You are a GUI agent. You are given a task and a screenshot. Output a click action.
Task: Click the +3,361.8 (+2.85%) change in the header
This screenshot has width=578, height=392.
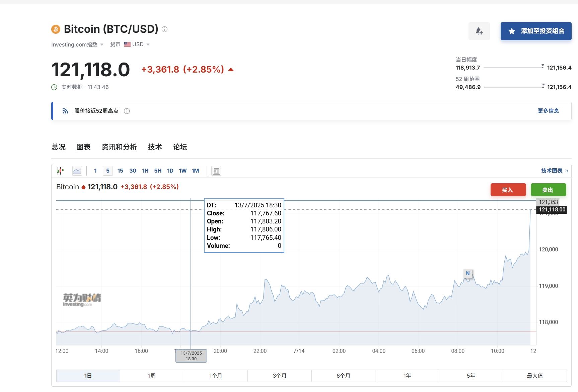pos(183,70)
